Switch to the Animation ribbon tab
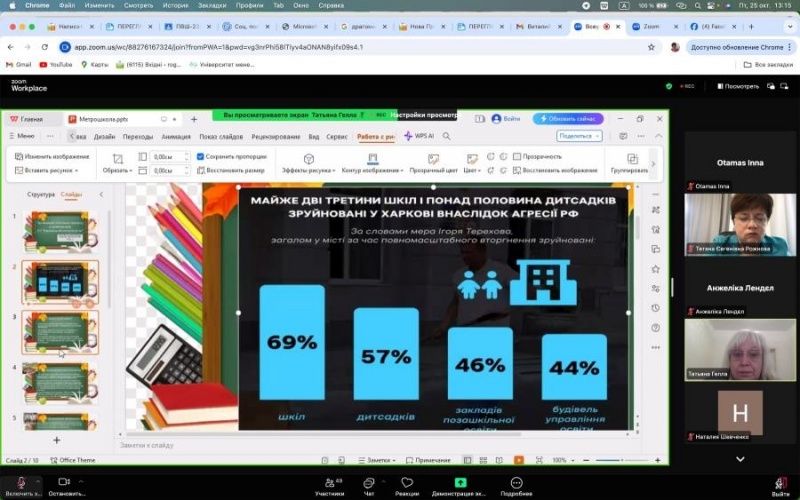800x500 pixels. 176,136
